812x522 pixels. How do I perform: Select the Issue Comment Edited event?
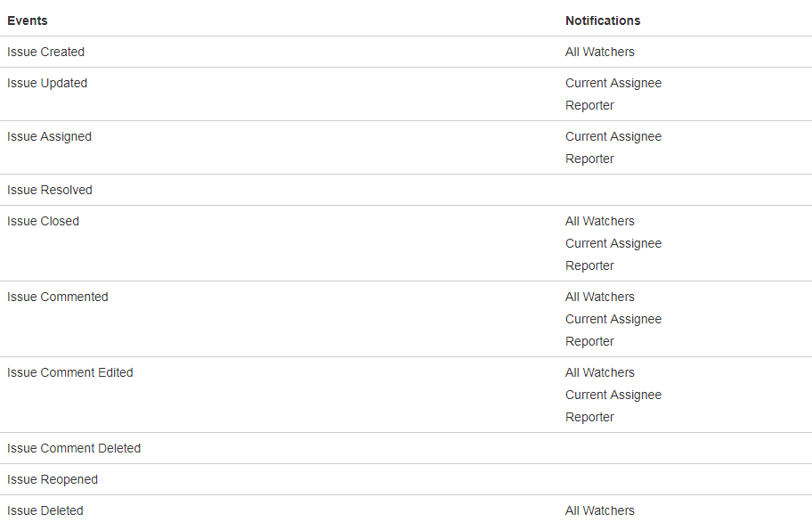click(70, 372)
